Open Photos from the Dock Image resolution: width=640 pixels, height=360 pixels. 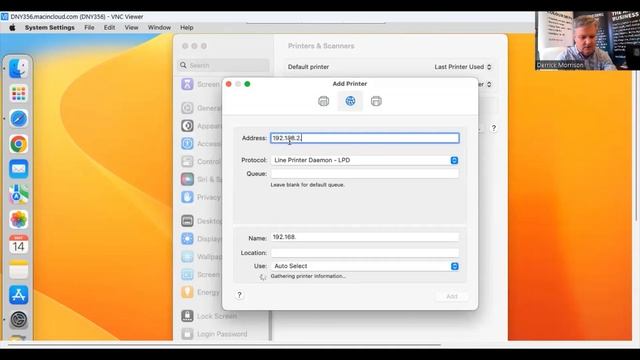pos(18,220)
